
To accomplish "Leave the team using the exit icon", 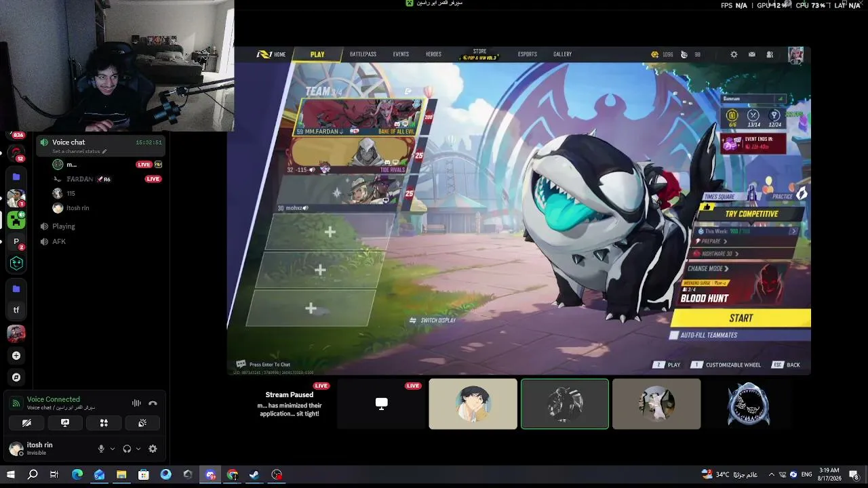I will [x=408, y=91].
